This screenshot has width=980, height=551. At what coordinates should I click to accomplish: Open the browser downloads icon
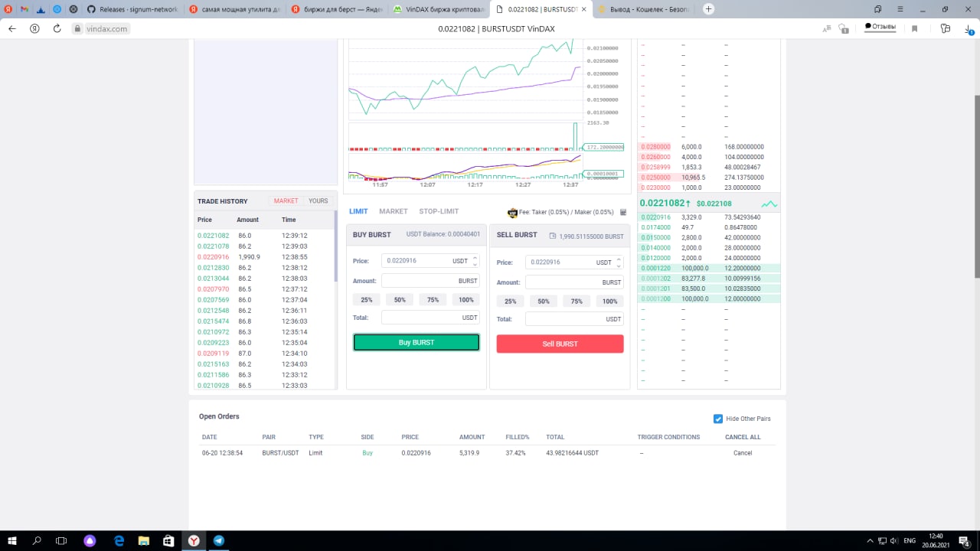(x=968, y=28)
